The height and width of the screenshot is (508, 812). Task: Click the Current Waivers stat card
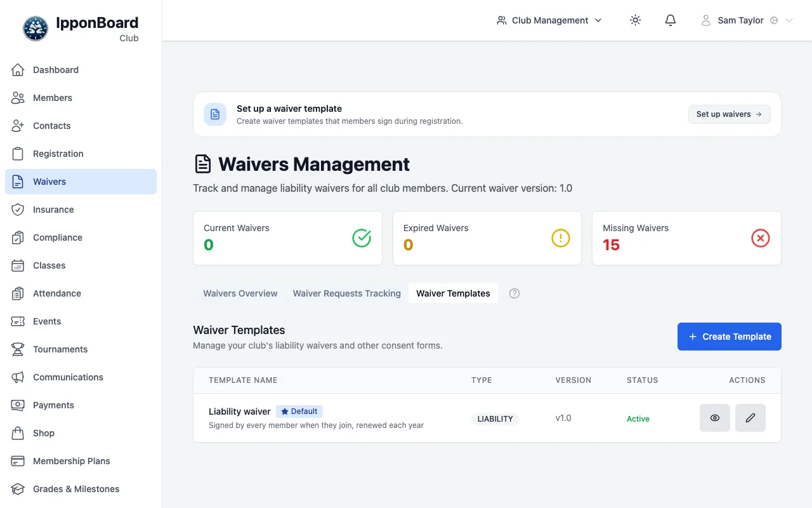[287, 238]
